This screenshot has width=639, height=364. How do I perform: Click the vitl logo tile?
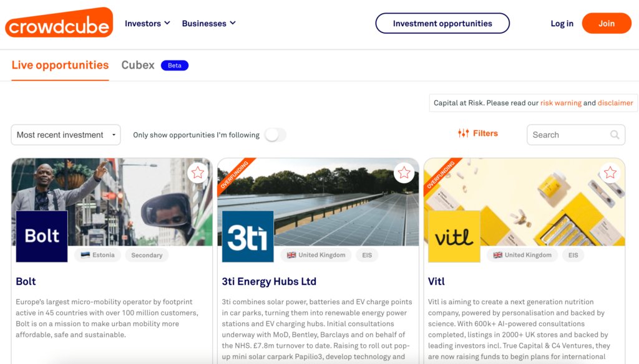tap(454, 236)
